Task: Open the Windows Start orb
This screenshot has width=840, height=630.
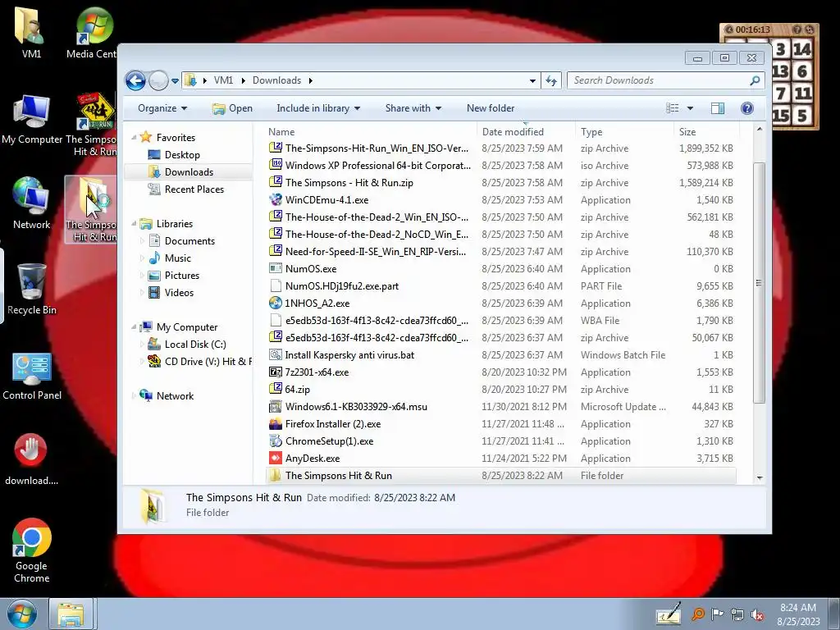Action: click(22, 614)
